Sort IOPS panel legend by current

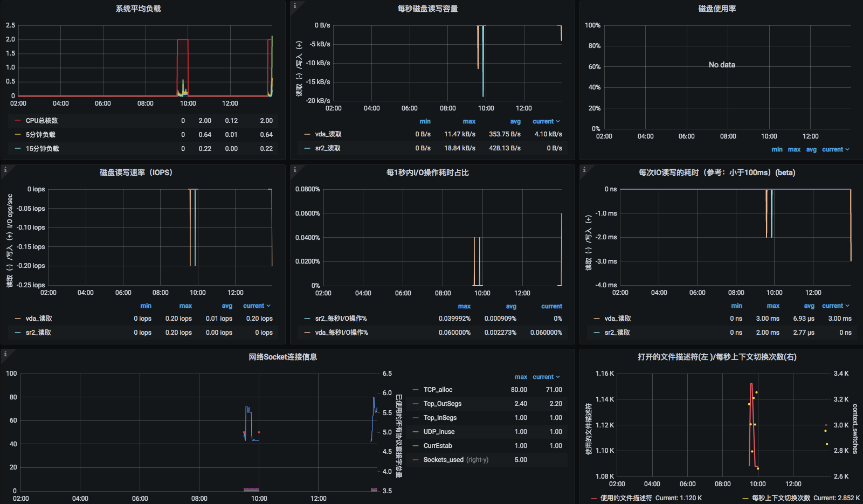tap(257, 306)
